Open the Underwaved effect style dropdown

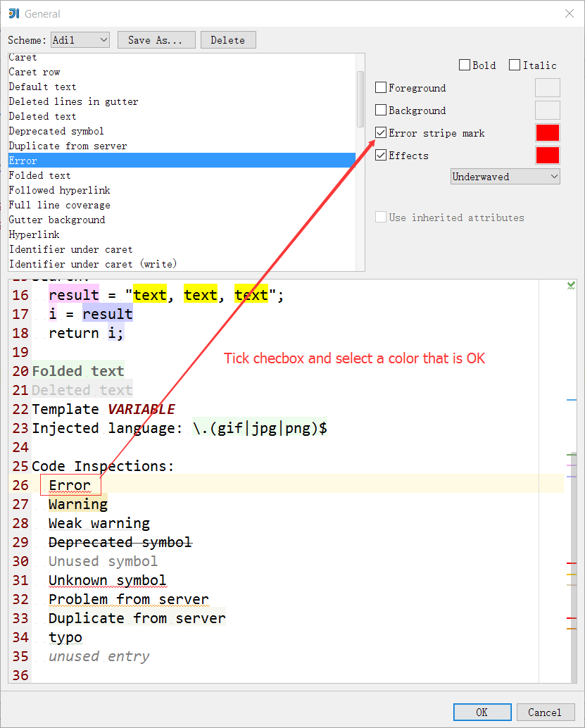(505, 176)
